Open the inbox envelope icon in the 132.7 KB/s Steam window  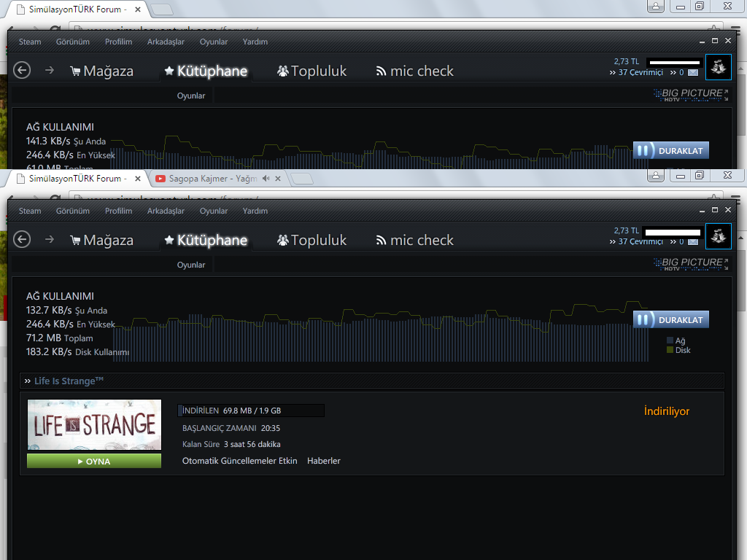(x=693, y=242)
